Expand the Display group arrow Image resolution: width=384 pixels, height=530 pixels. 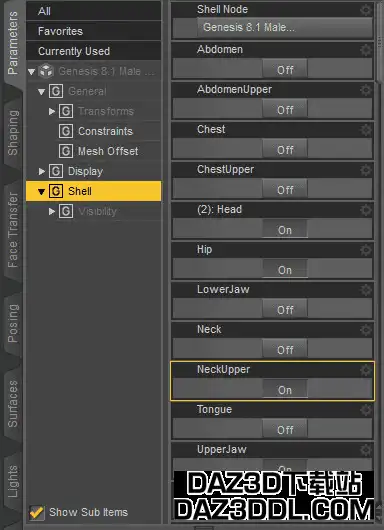(x=42, y=171)
